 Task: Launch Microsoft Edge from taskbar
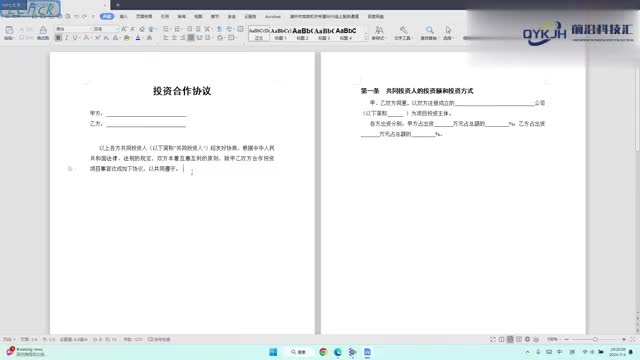coord(338,352)
